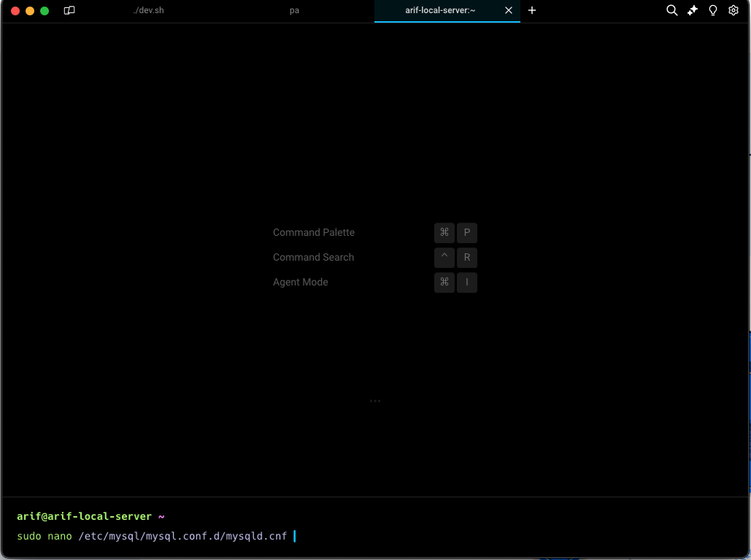Close the arif-local-server tab

(509, 10)
